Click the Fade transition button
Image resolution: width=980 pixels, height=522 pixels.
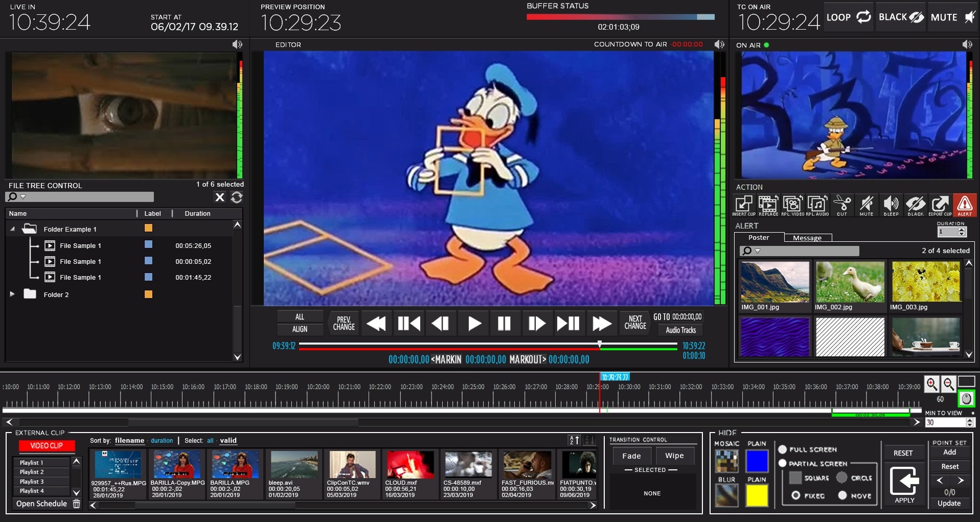[631, 456]
